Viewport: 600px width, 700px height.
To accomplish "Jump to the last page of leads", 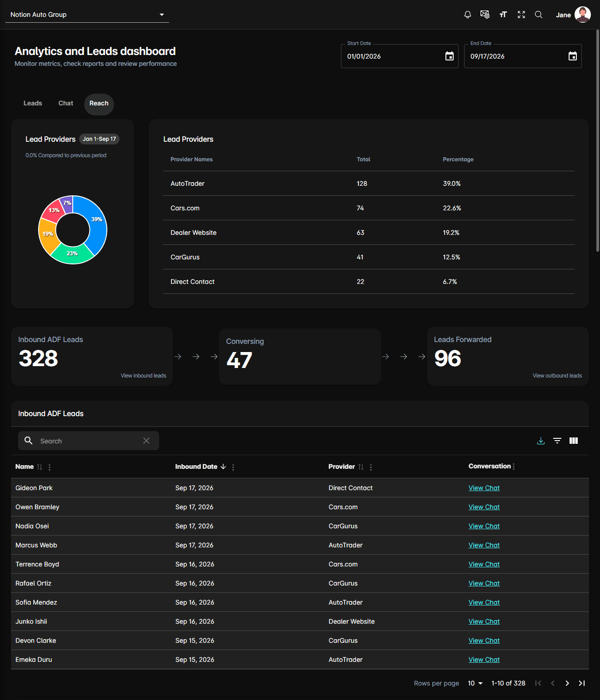I will (x=582, y=683).
